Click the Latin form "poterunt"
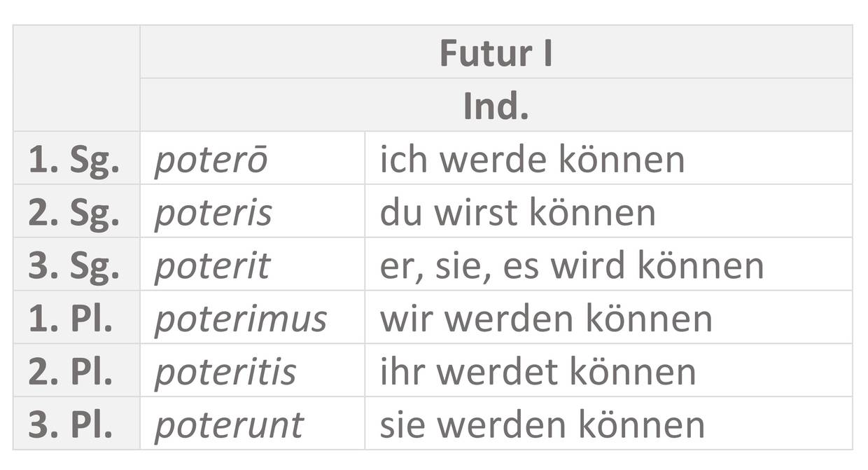This screenshot has width=868, height=470. click(229, 425)
